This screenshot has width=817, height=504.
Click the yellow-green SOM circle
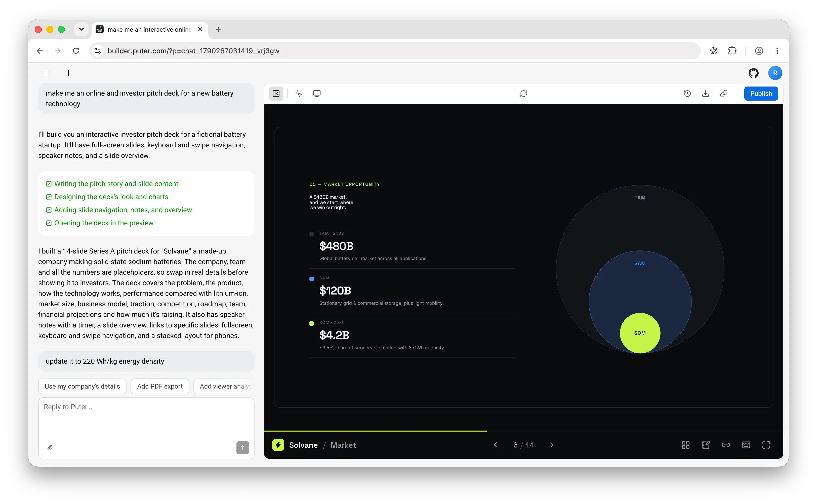640,333
